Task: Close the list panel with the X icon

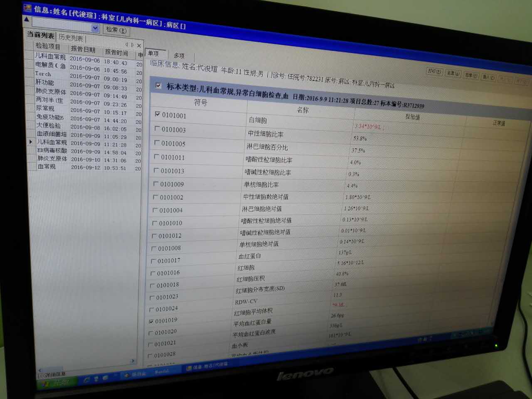Action: pos(139,45)
